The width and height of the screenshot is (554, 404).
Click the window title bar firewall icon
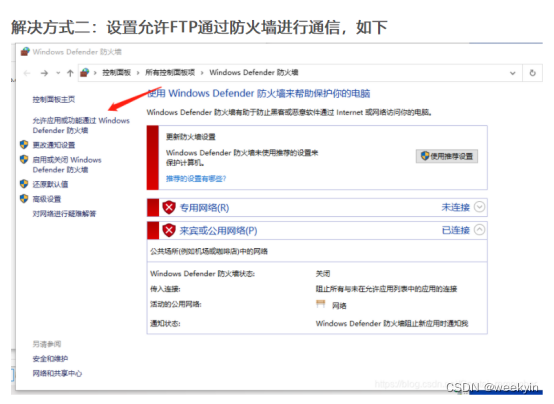coord(25,52)
